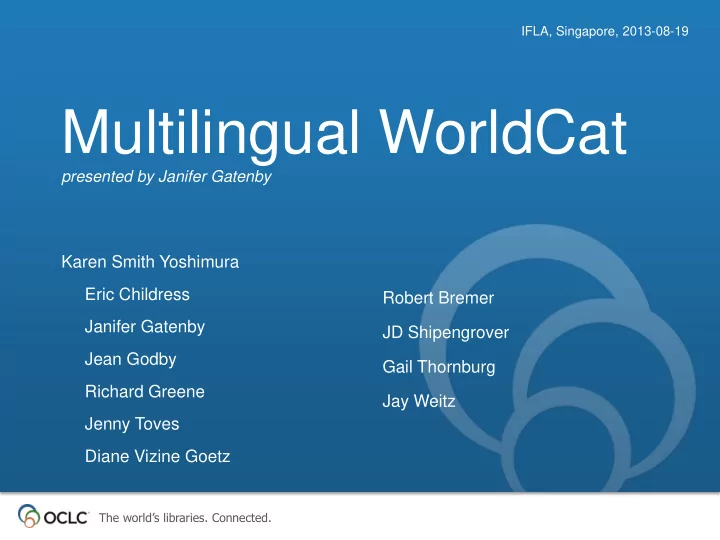This screenshot has width=720, height=540.
Task: Select the name Diane Vizine Goetz
Action: 158,456
